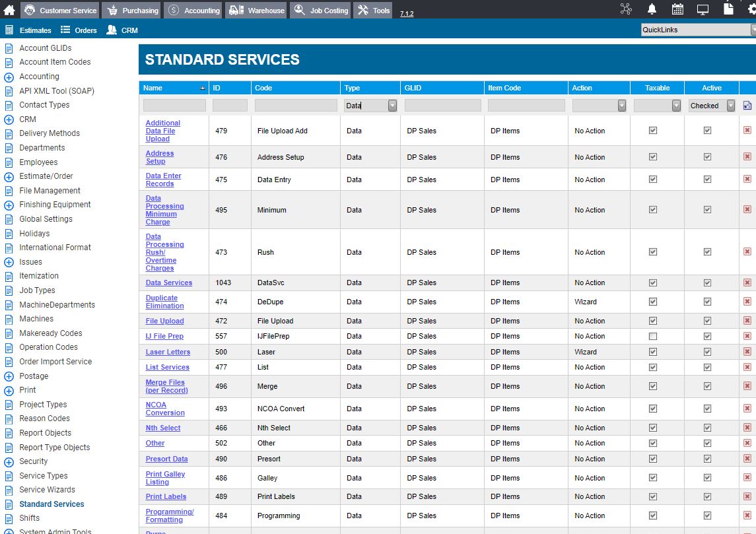Open the network diagram icon in top bar

point(626,9)
